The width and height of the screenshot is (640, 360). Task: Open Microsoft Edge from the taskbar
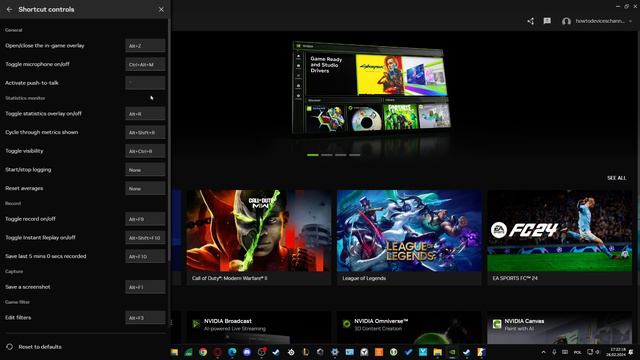pos(232,352)
